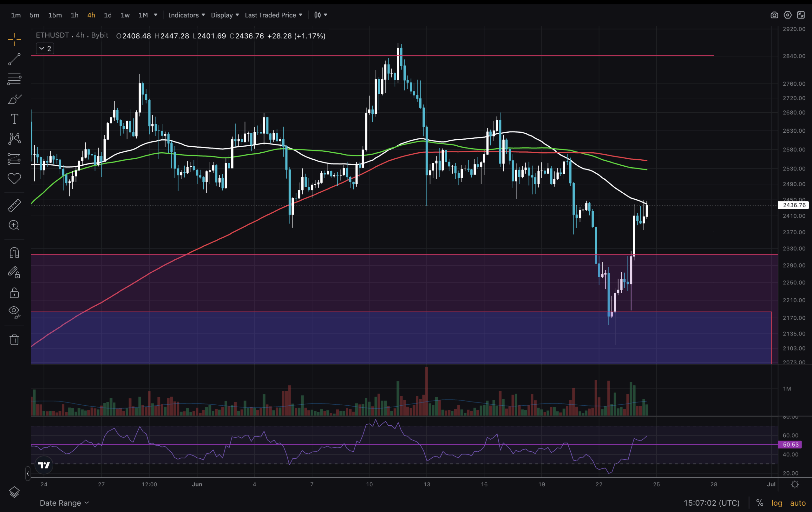Toggle fullscreen chart mode
The width and height of the screenshot is (812, 512).
[x=801, y=15]
